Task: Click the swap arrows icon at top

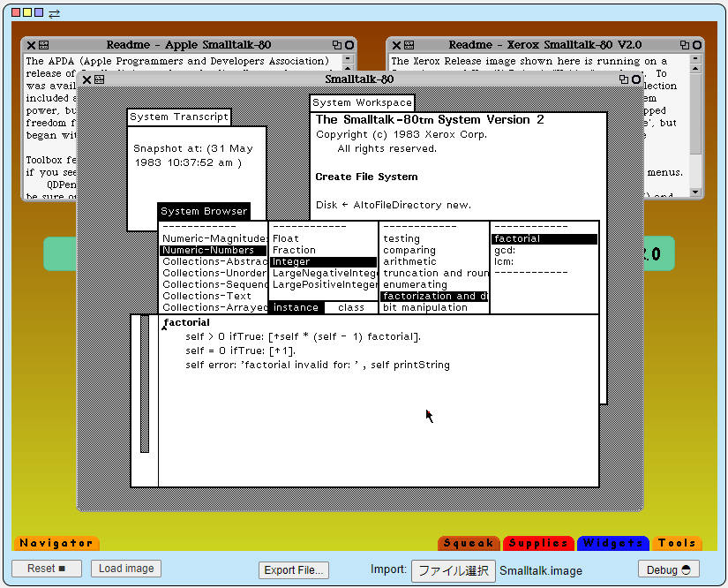Action: pyautogui.click(x=55, y=13)
